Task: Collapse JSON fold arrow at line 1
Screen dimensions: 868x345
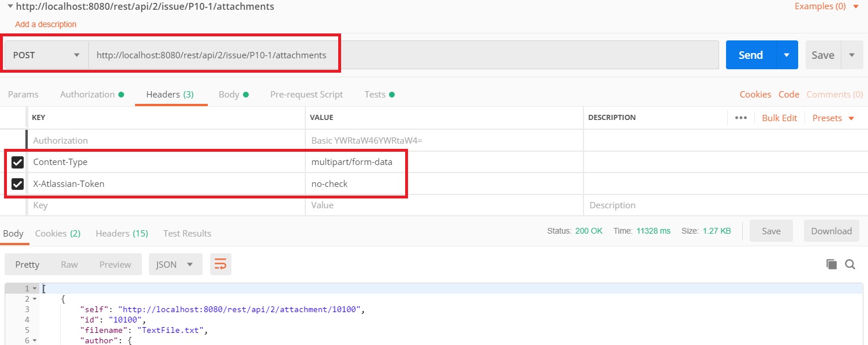Action: coord(34,288)
